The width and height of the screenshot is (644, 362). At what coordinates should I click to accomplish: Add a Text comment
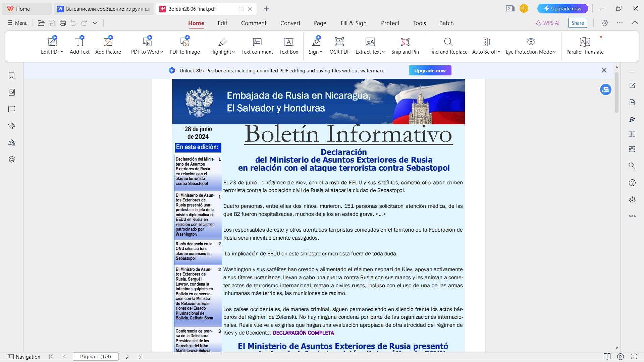[257, 45]
